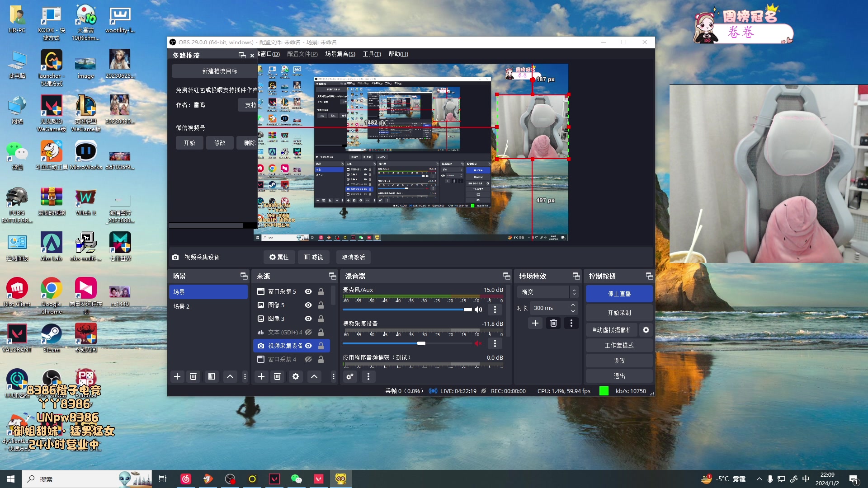Mute the 麦克风/Aux speaker icon
The image size is (868, 488).
point(478,310)
